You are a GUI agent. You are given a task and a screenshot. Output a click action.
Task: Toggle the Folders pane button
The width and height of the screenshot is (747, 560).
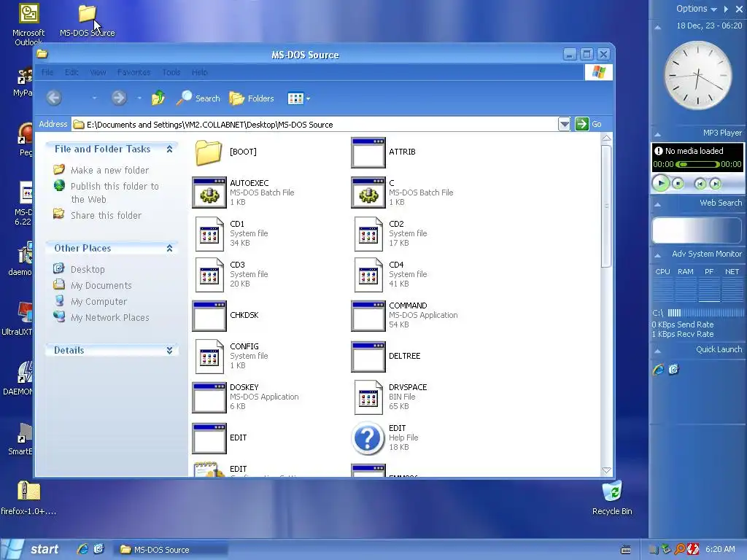(252, 98)
